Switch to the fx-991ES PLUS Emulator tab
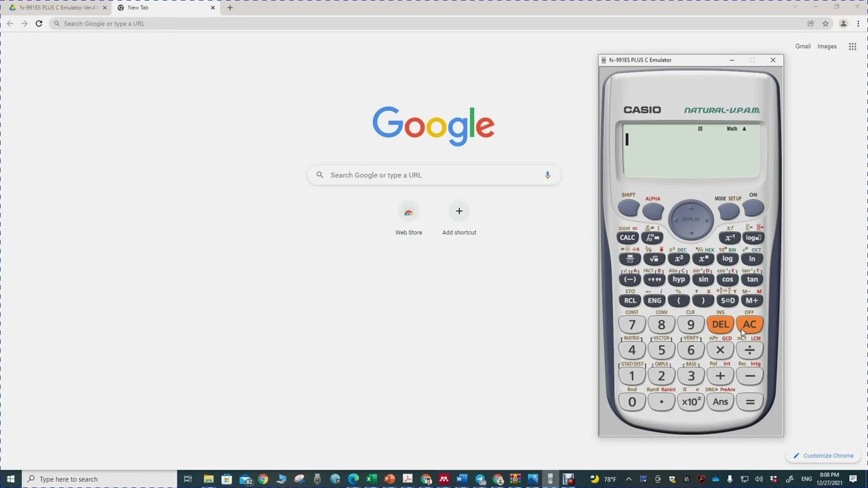This screenshot has width=868, height=488. click(57, 7)
